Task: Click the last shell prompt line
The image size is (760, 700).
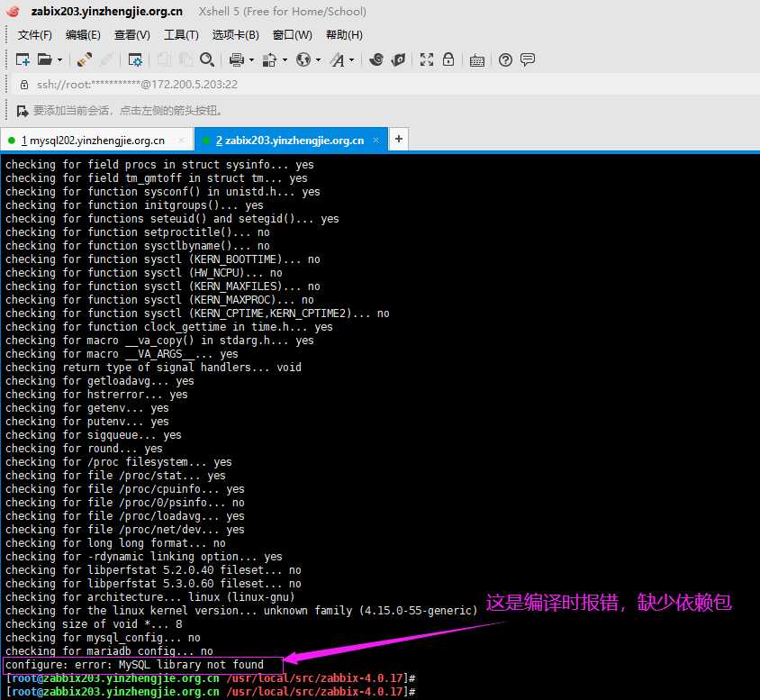Action: 212,691
